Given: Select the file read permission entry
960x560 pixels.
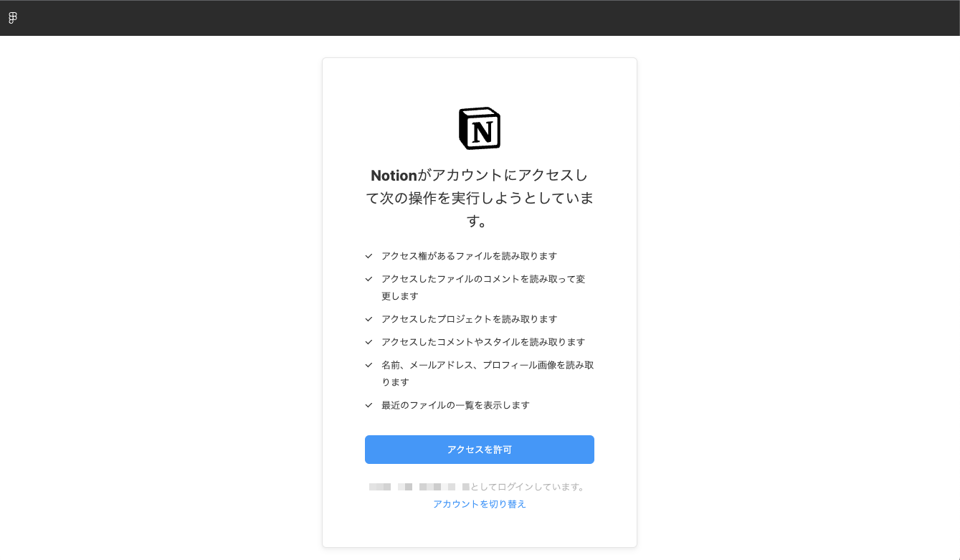Looking at the screenshot, I should click(469, 256).
